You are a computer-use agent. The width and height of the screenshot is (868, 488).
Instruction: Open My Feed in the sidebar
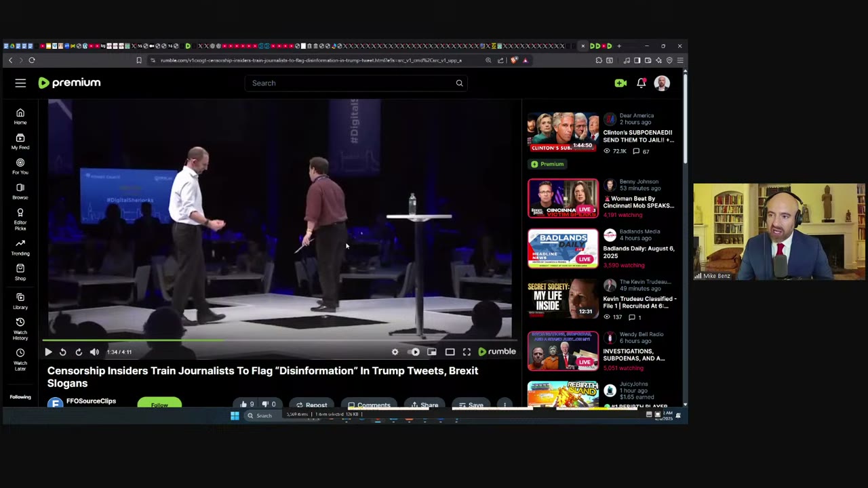click(x=20, y=141)
